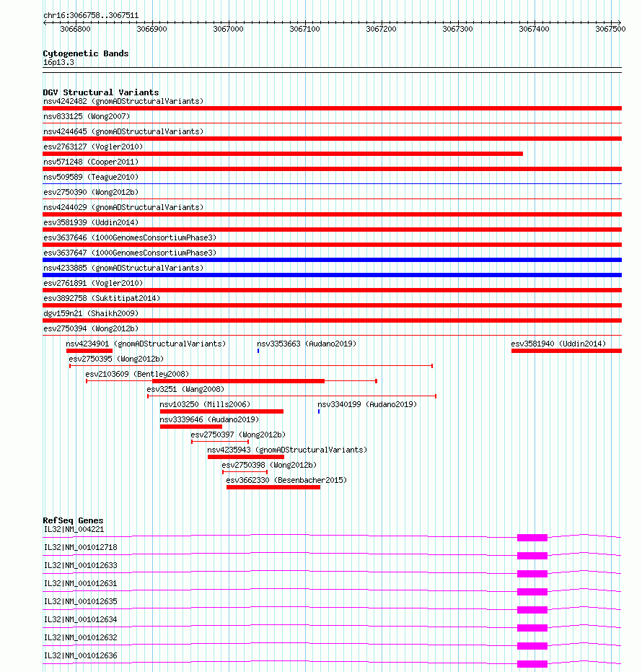Open nsv4244645 gnomADStructuralVariants entry
Image resolution: width=642 pixels, height=672 pixels.
pos(123,131)
